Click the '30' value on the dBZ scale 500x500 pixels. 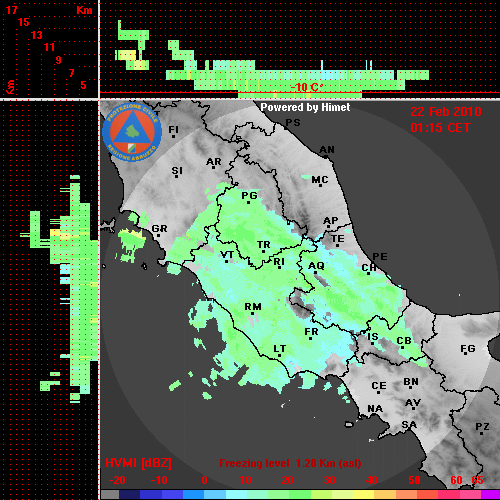pyautogui.click(x=329, y=480)
